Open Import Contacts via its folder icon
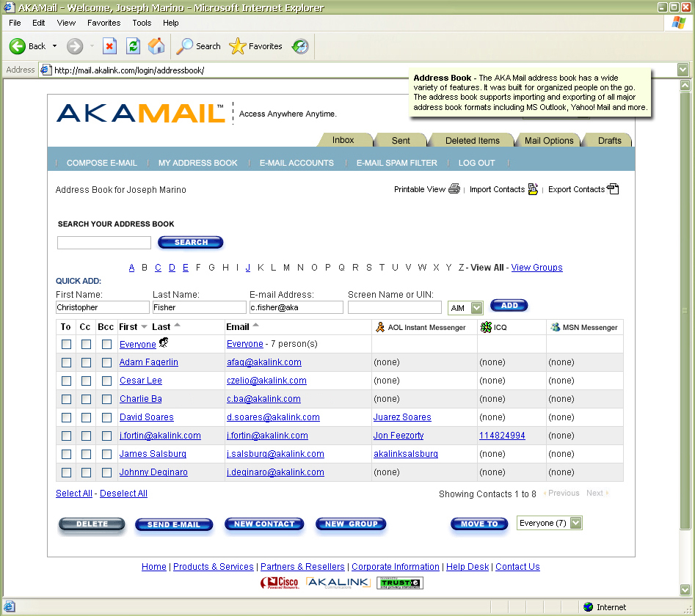 (x=534, y=188)
